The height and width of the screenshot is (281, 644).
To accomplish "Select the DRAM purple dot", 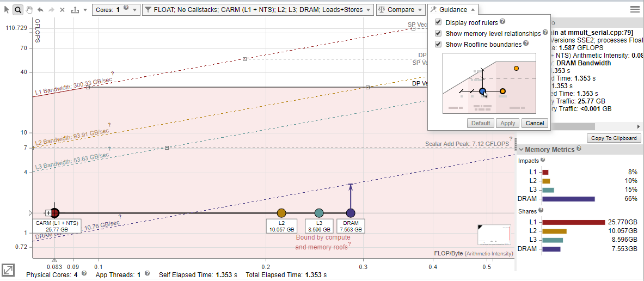I will [351, 213].
